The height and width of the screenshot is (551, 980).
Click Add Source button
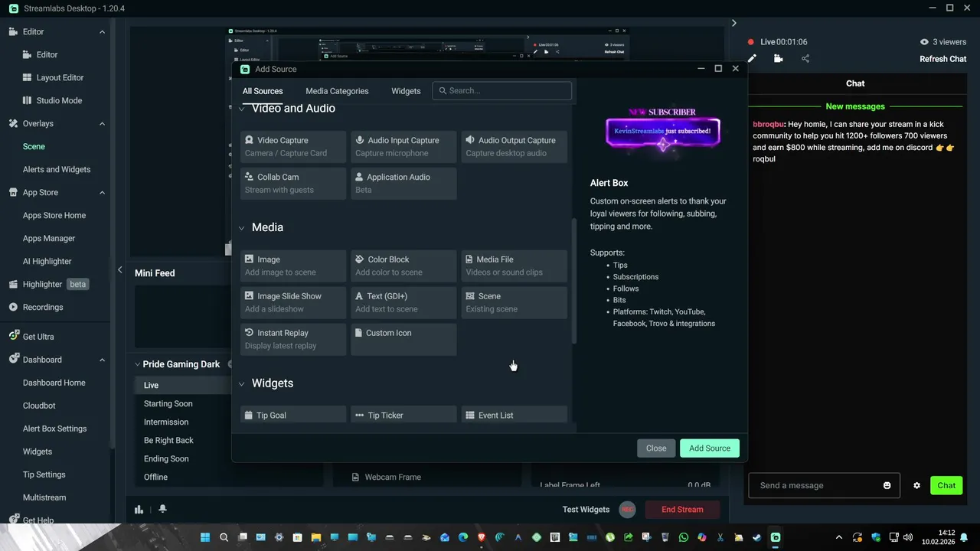coord(710,448)
